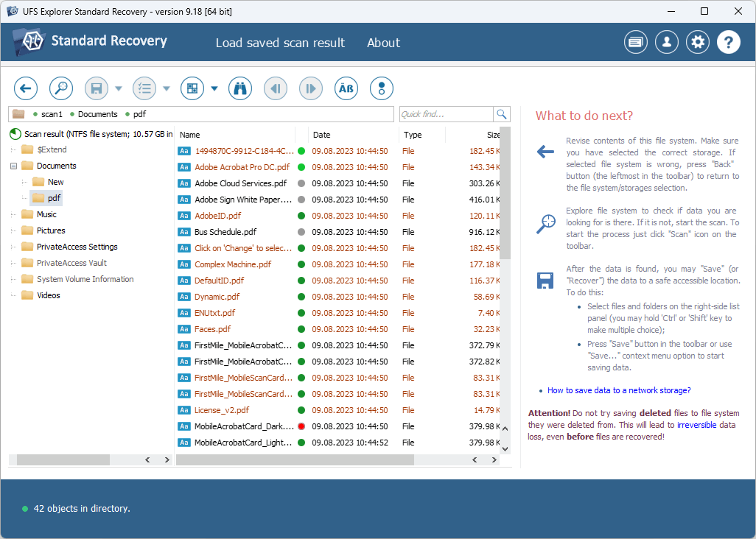Image resolution: width=756 pixels, height=539 pixels.
Task: Click the Back arrow toolbar icon
Action: (26, 88)
